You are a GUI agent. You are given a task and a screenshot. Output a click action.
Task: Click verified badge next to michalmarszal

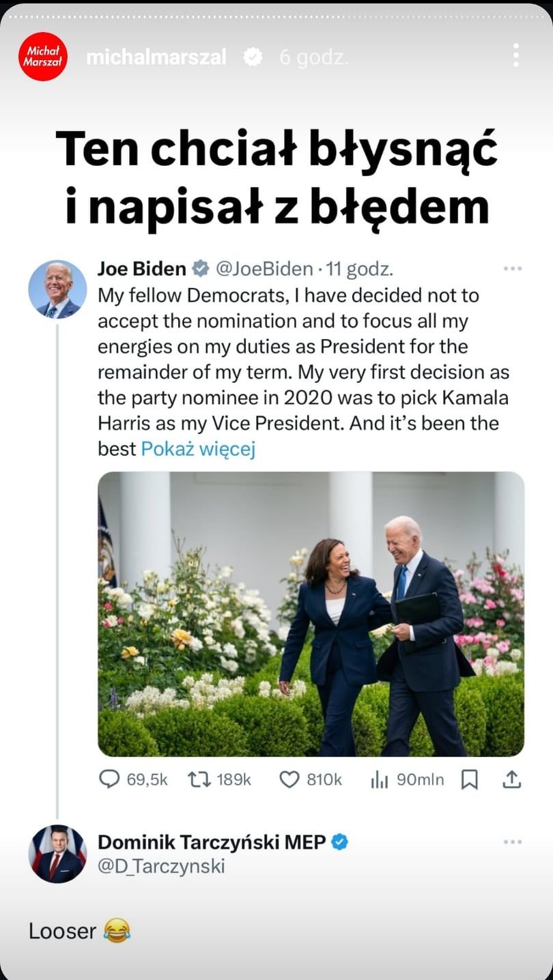tap(253, 57)
